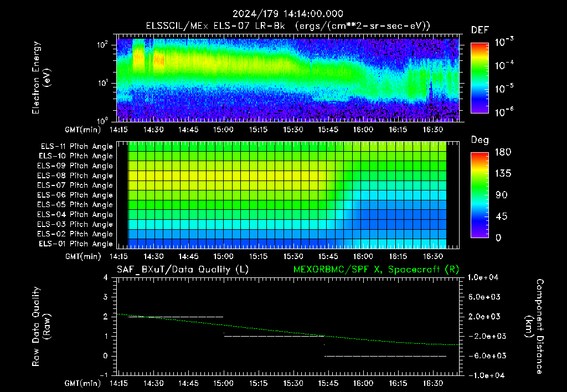Screen dimensions: 567x392
Task: Select the ELS-11 Pitch Angle row label
Action: (76, 147)
